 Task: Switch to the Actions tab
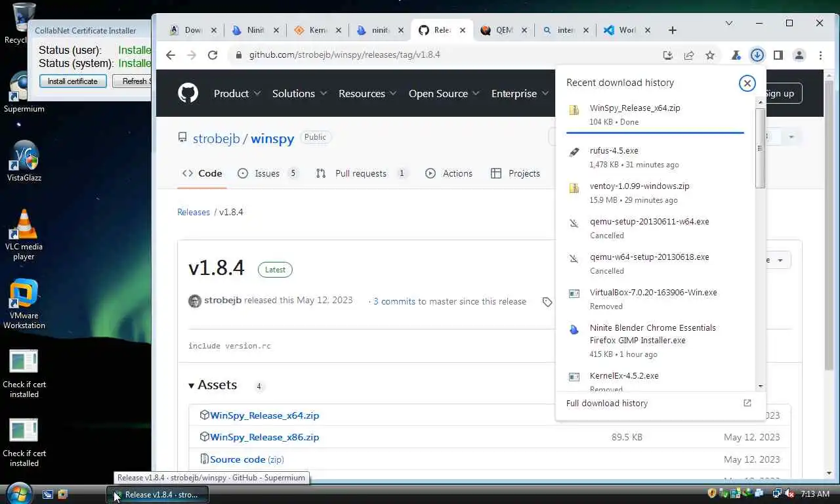(449, 173)
